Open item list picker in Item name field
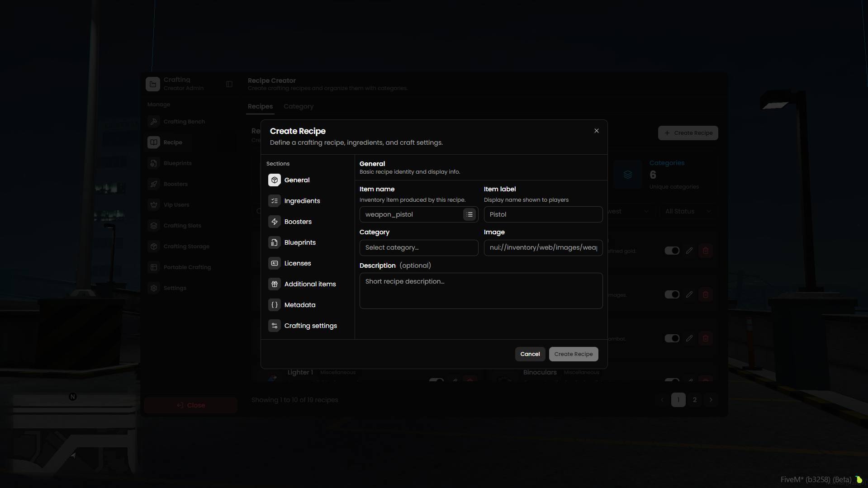868x488 pixels. 470,214
